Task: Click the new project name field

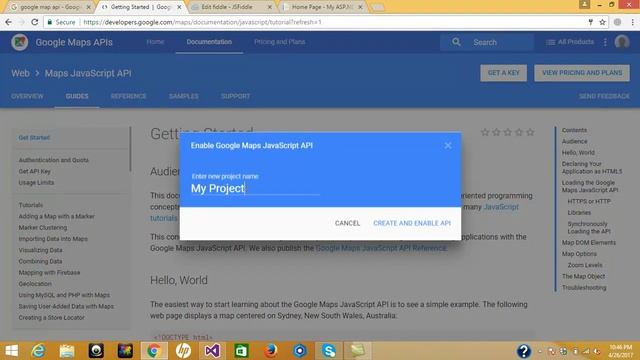Action: point(255,188)
